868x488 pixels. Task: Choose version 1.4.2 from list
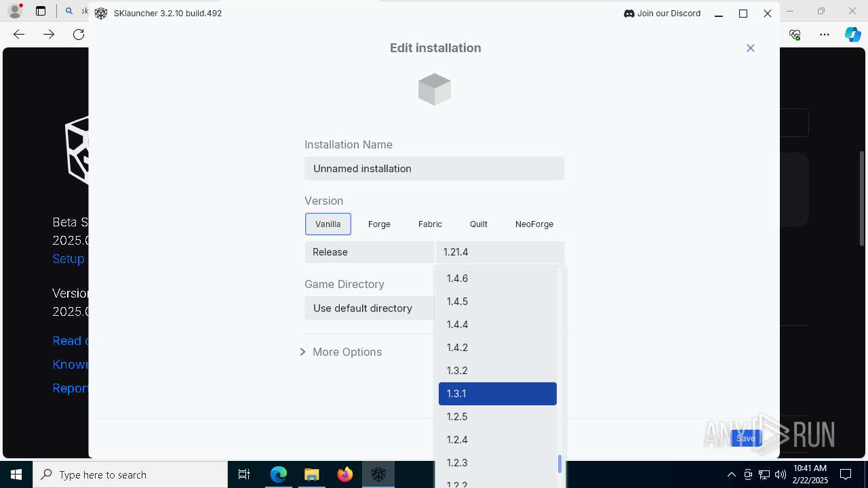coord(498,348)
